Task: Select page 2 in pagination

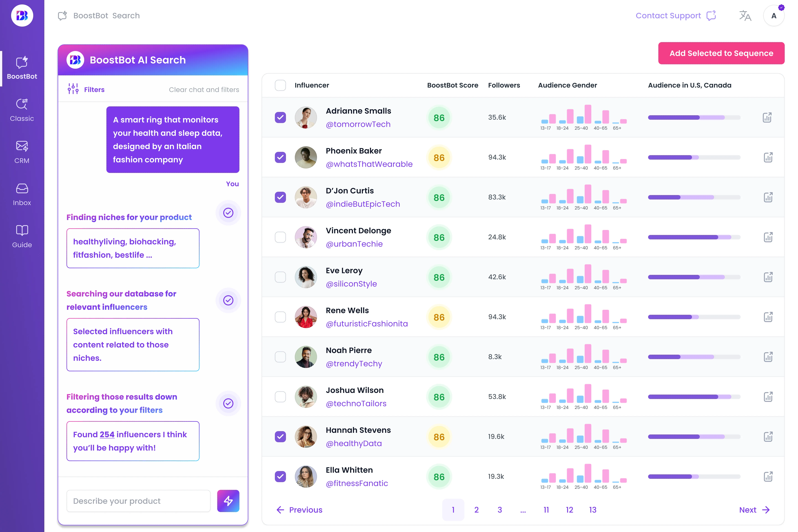Action: coord(477,509)
